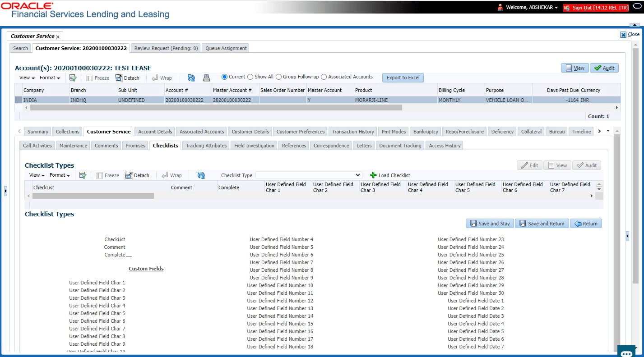The image size is (644, 357).
Task: Click Detach in the Checklist Types toolbar
Action: tap(137, 175)
